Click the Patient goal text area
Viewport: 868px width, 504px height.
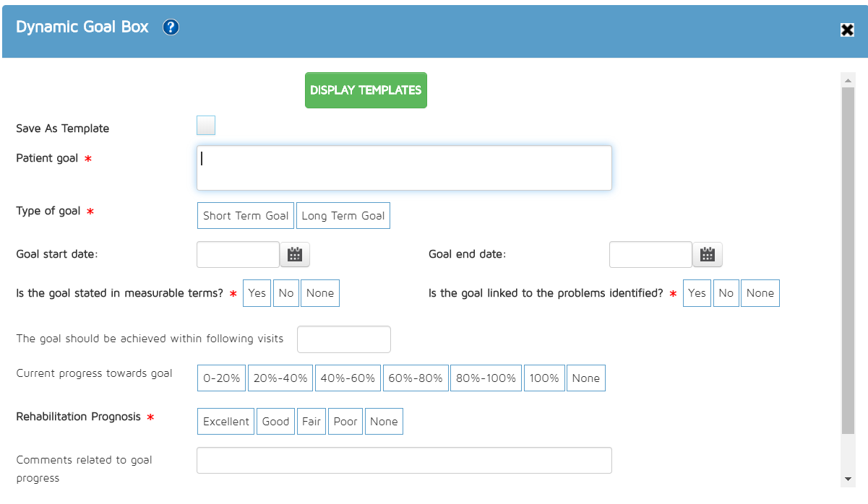click(x=404, y=168)
